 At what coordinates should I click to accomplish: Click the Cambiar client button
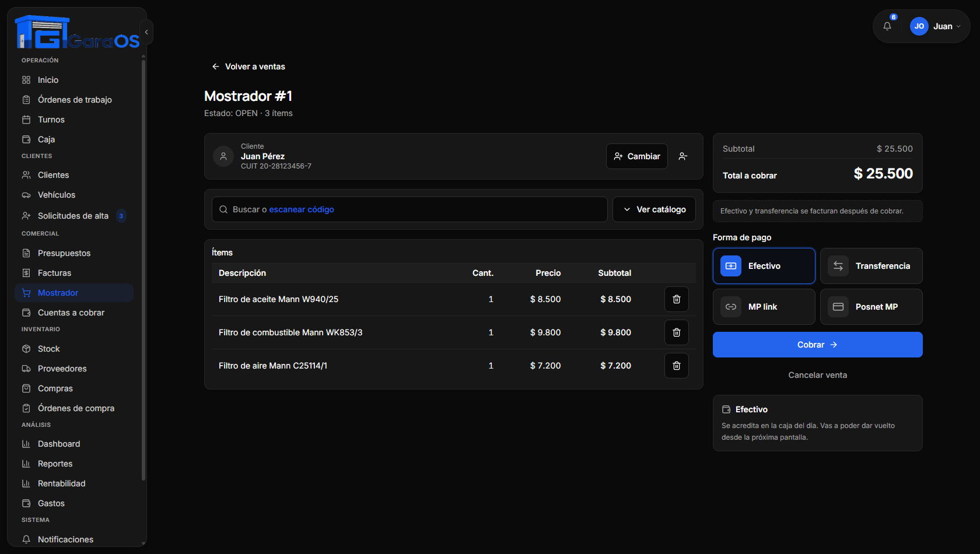tap(637, 156)
